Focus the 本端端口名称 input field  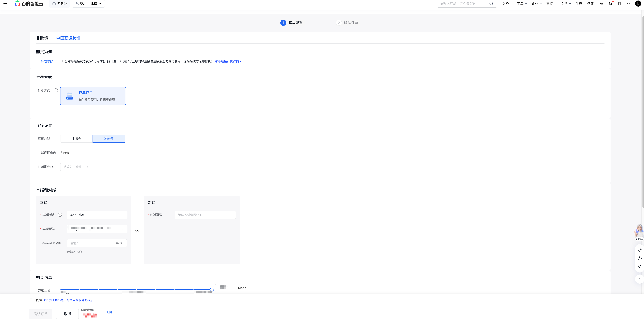pos(97,243)
